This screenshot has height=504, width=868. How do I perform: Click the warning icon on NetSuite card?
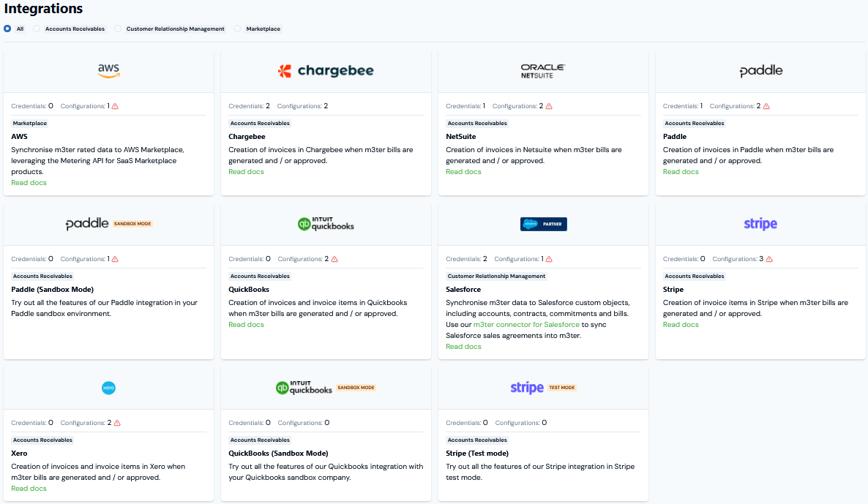pos(549,106)
